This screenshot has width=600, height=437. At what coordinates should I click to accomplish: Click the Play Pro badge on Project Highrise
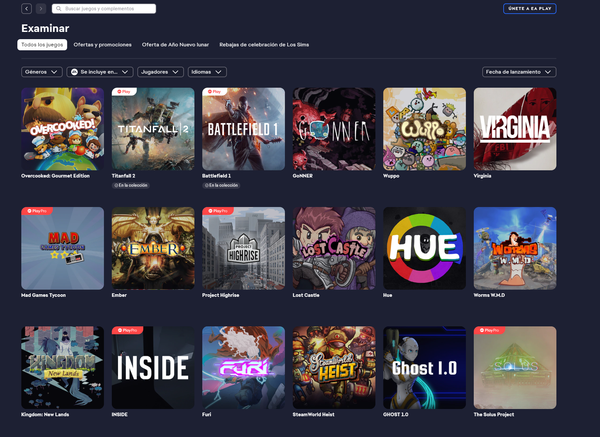point(218,212)
